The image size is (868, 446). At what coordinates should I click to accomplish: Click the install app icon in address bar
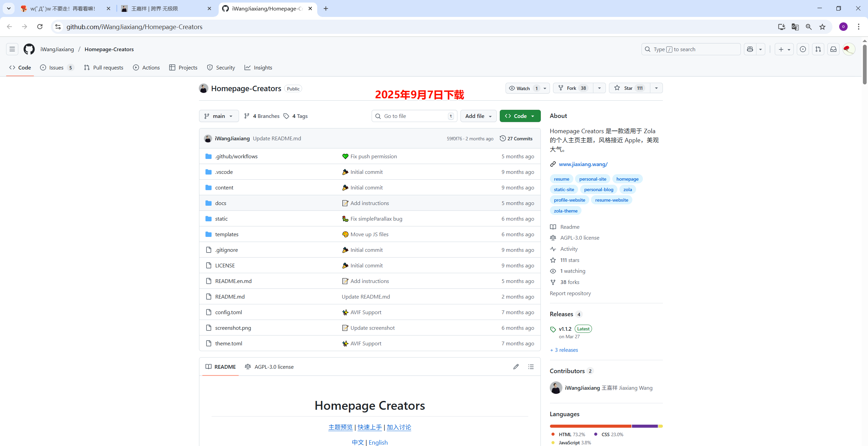[x=782, y=27]
